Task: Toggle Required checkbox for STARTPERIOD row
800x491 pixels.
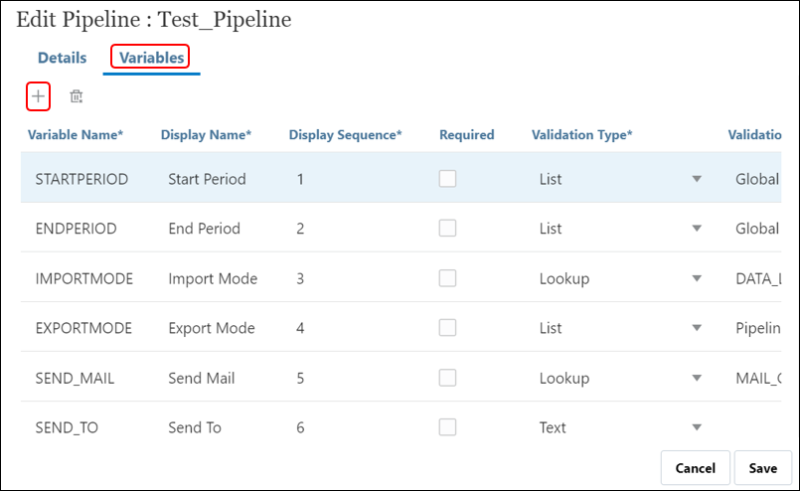Action: 448,178
